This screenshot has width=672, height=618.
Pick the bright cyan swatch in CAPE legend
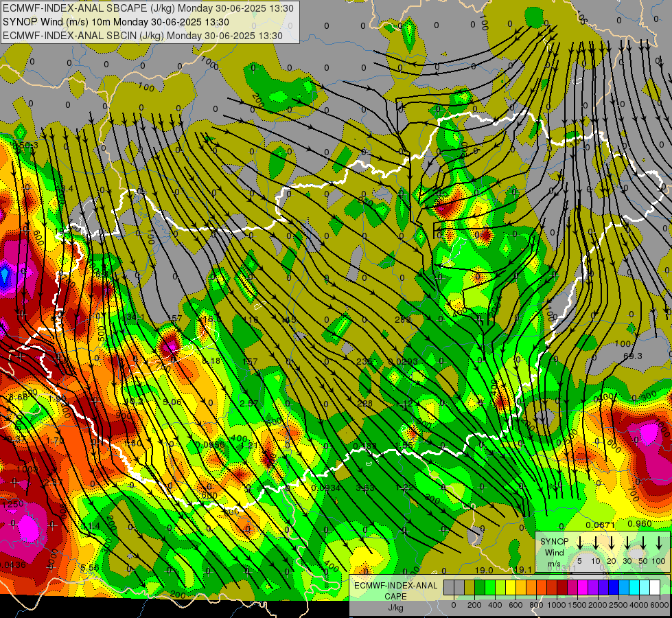tap(634, 587)
